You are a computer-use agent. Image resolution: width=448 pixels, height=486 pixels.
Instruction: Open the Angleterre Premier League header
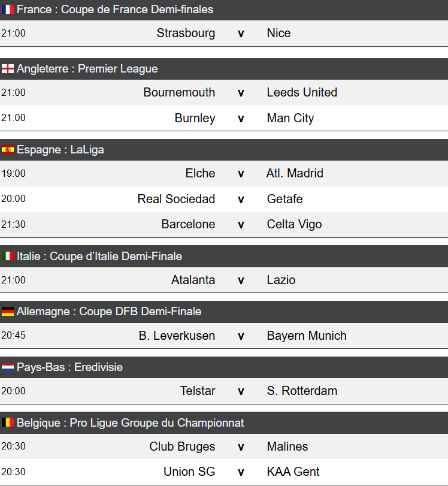click(x=87, y=69)
